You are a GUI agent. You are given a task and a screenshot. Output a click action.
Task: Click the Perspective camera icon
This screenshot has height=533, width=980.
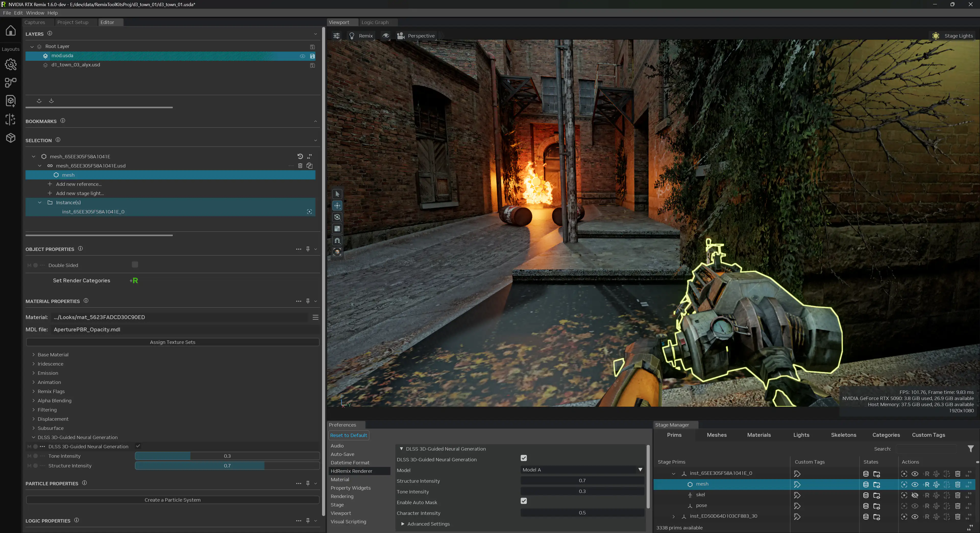pos(401,36)
